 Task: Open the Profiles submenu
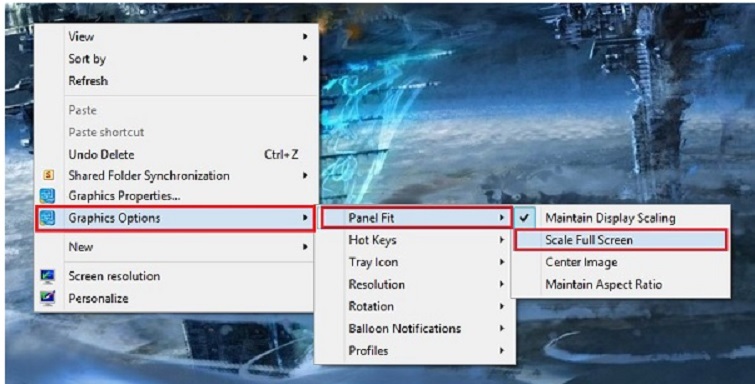pos(415,351)
